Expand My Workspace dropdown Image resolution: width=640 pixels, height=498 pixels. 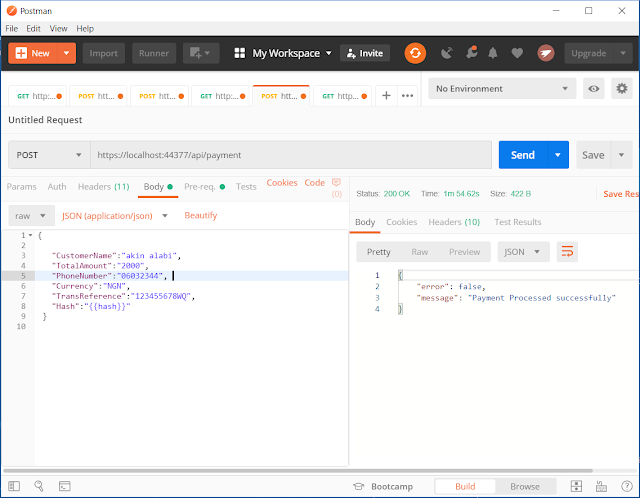(329, 53)
